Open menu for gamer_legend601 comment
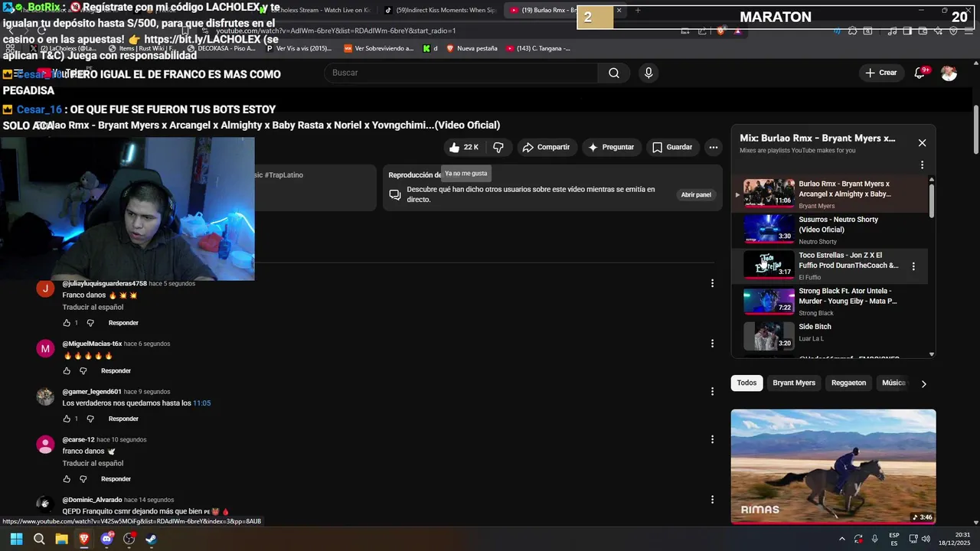980x551 pixels. tap(712, 391)
